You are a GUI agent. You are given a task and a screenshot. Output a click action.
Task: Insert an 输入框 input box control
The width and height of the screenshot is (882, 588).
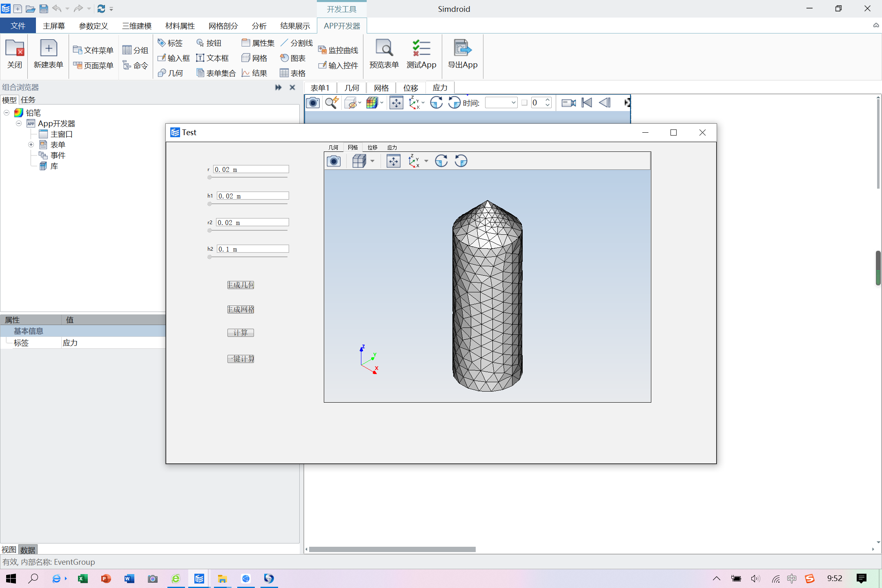point(174,58)
